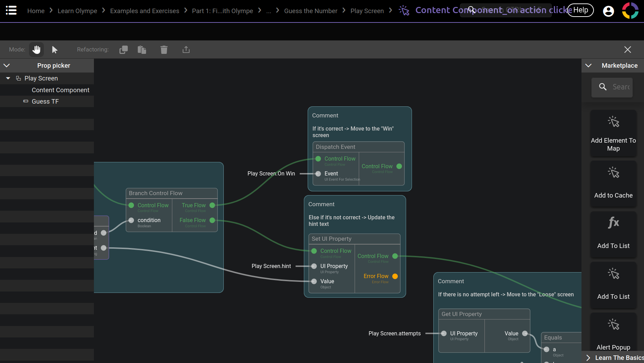644x363 pixels.
Task: Click the export upload icon
Action: (x=186, y=50)
